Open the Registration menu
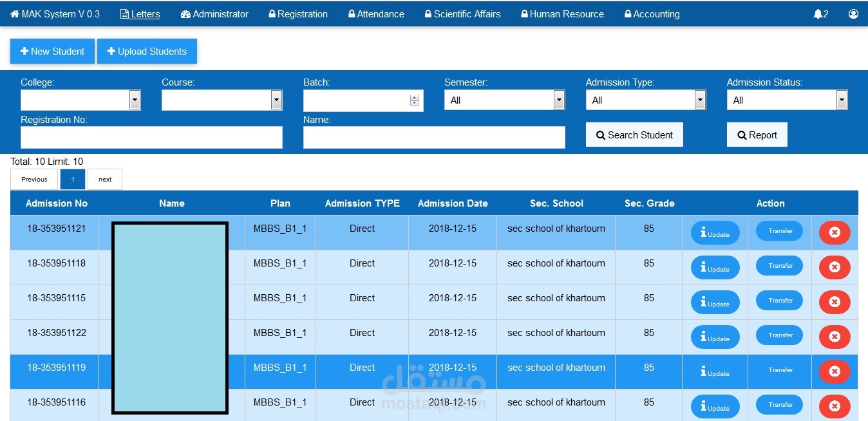The image size is (868, 421). [298, 14]
